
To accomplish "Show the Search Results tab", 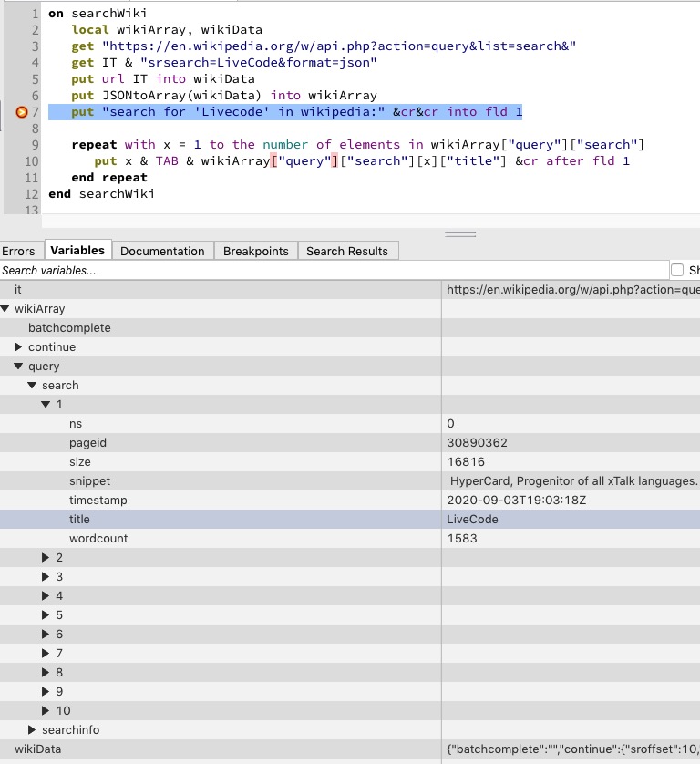I will coord(346,251).
